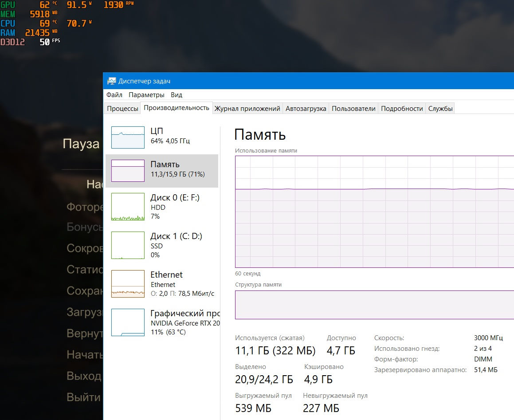
Task: Open Фоторежим entry in game pause menu
Action: click(x=85, y=207)
